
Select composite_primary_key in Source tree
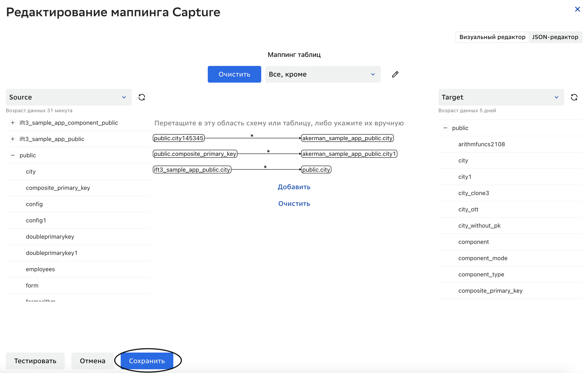tap(58, 188)
